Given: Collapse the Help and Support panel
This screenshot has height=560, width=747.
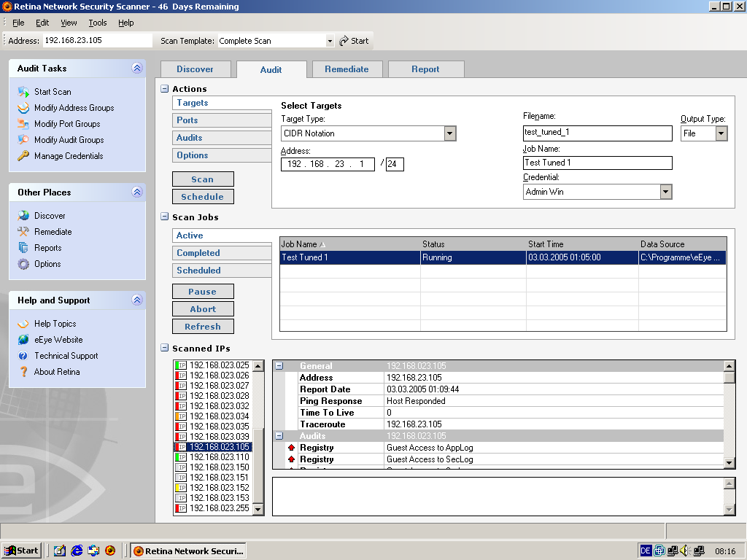Looking at the screenshot, I should click(x=137, y=300).
